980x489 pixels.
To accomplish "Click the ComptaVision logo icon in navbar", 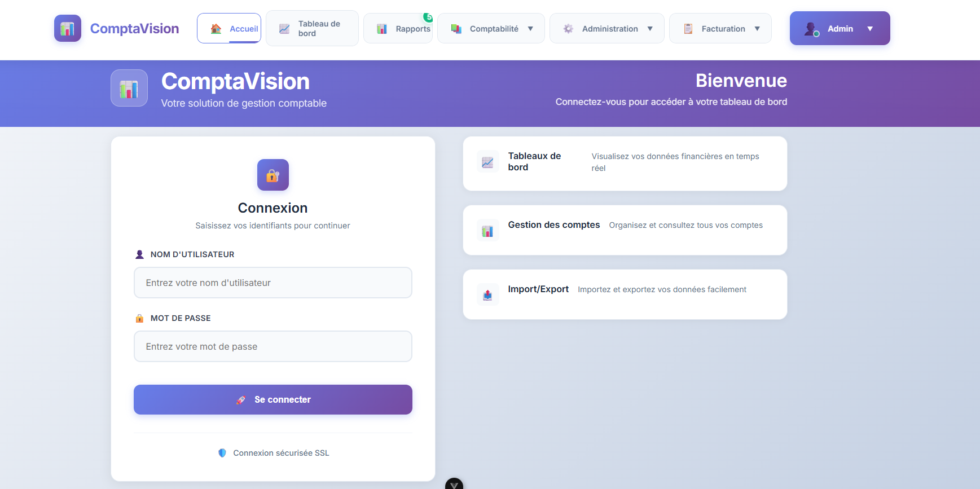I will pyautogui.click(x=68, y=28).
